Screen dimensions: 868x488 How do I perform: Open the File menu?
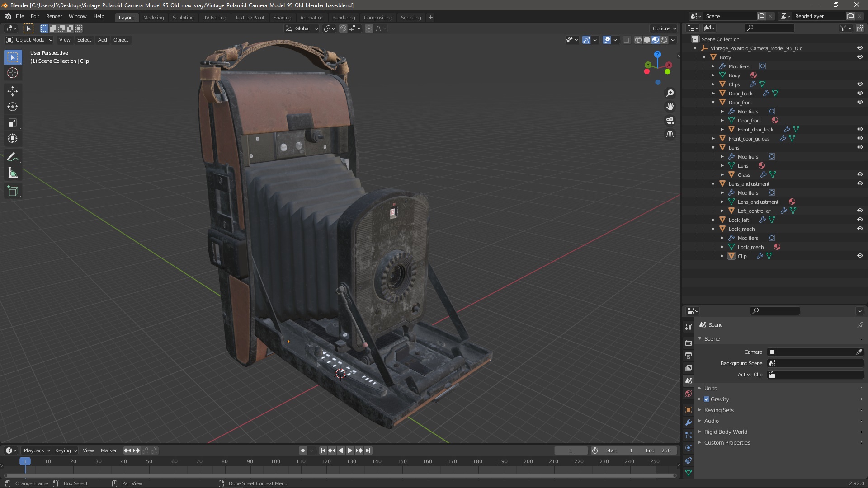coord(20,16)
